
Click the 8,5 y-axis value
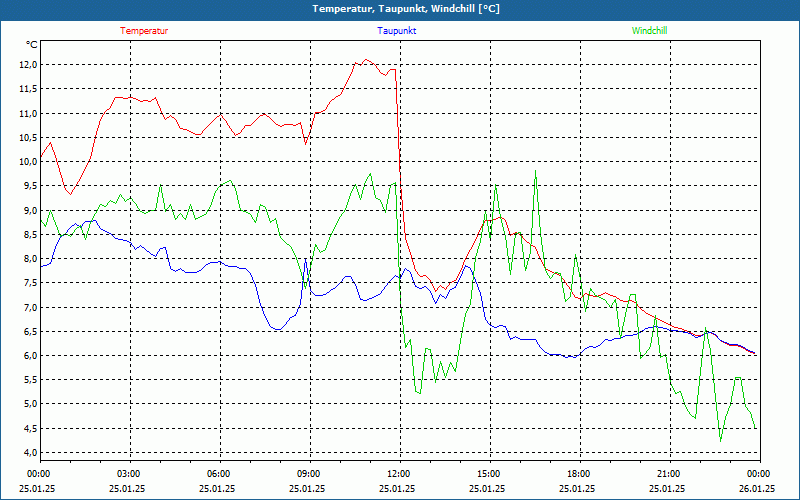[31, 234]
